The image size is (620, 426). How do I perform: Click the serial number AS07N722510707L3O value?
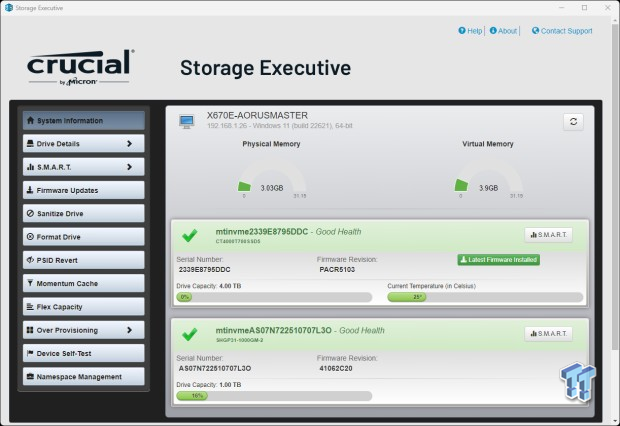tap(215, 368)
